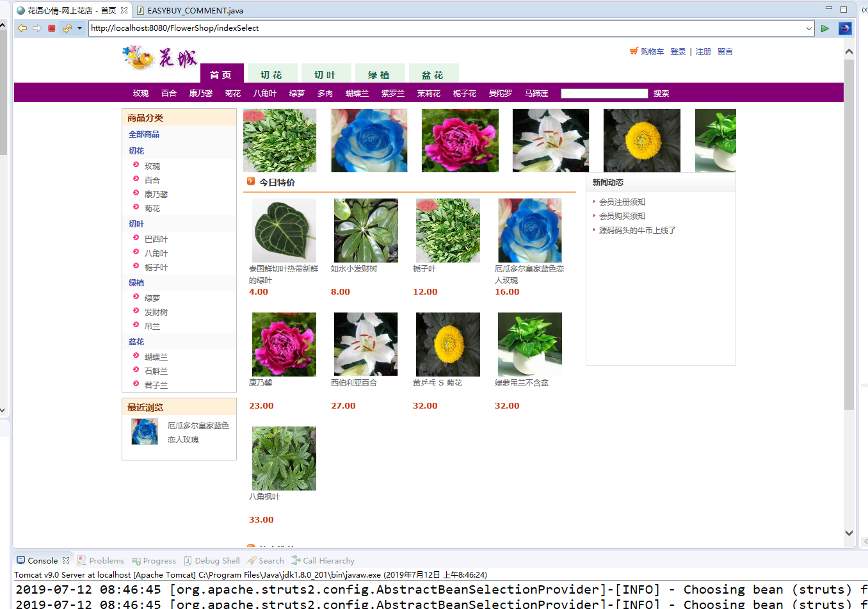Click the green Go arrow beside the URL
868x609 pixels.
tap(824, 28)
